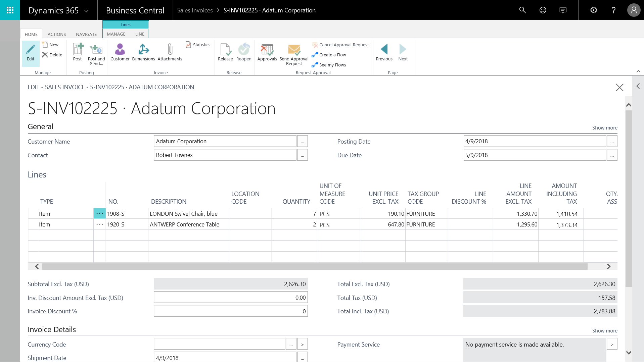Click the Release document icon
The height and width of the screenshot is (362, 644).
225,50
